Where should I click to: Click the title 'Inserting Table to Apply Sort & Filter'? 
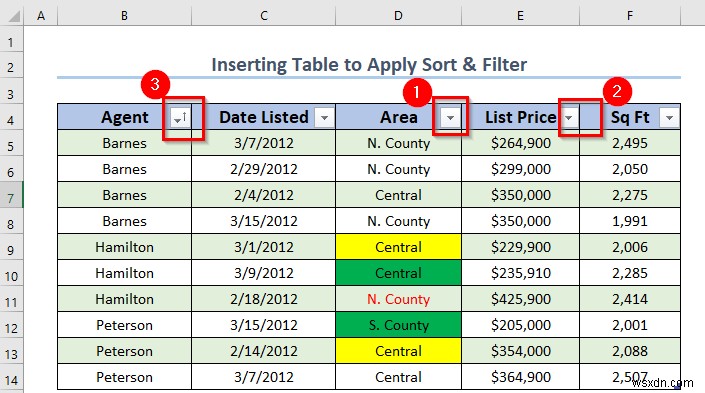click(x=369, y=65)
